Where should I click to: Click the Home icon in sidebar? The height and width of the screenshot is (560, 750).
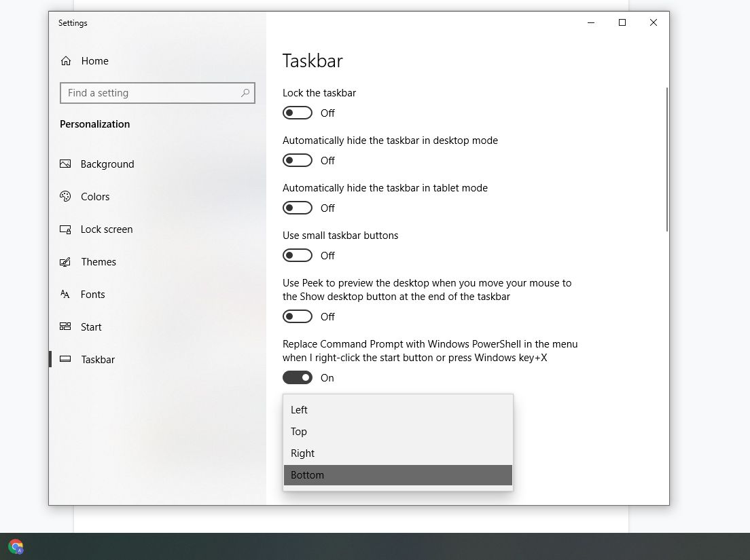65,60
